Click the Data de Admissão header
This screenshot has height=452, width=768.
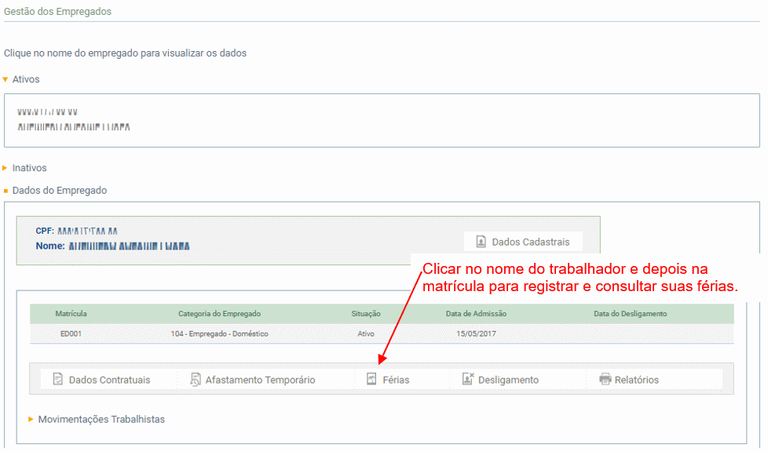(x=476, y=313)
